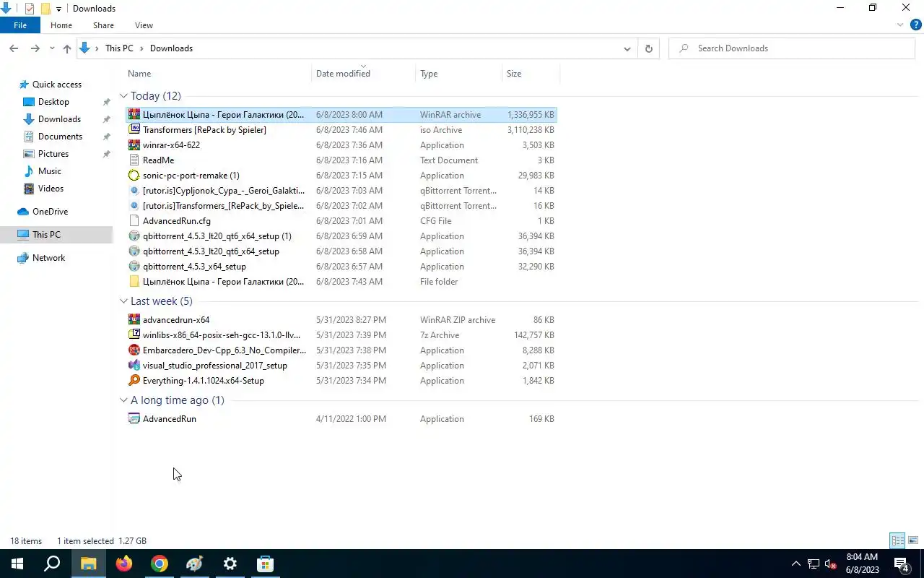
Task: Click the torrent icon for [rutor.is]Cypljonok_Cypa
Action: click(x=134, y=190)
